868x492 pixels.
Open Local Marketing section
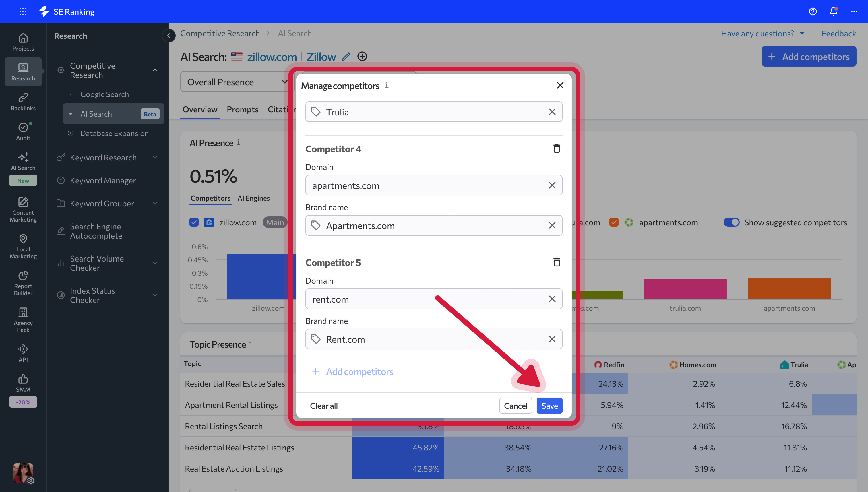click(23, 247)
